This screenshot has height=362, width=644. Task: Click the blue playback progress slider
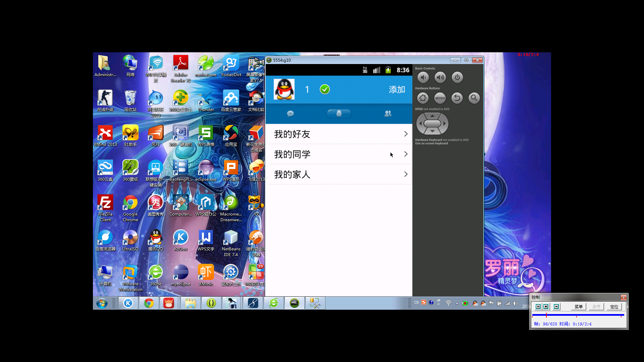coord(578,315)
